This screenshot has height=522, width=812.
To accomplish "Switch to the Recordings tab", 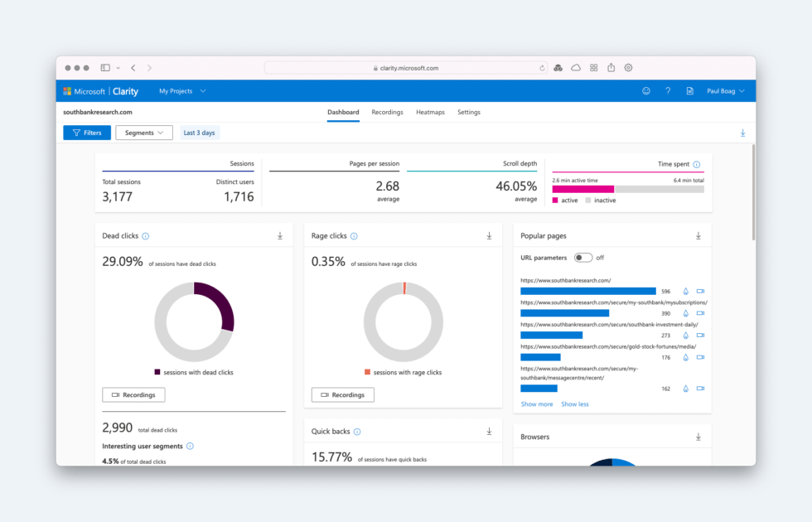I will coord(387,112).
